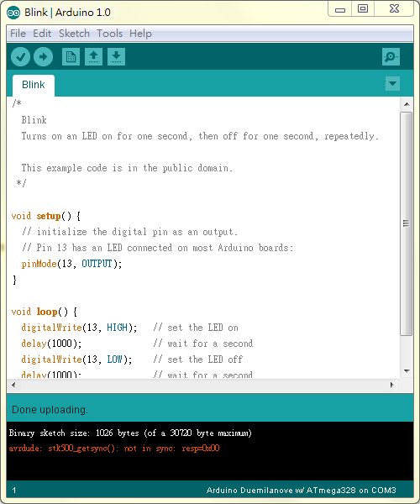Image resolution: width=420 pixels, height=504 pixels.
Task: Click the 'Done uploading.' status message
Action: point(50,410)
